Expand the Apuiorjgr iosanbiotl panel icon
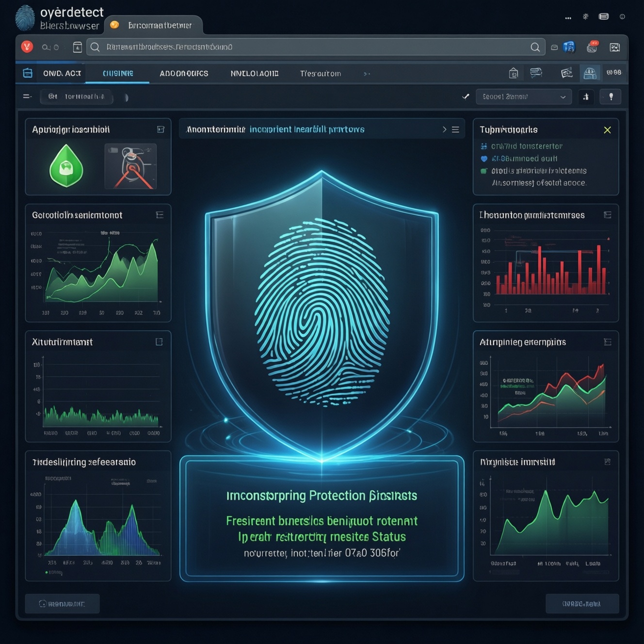Viewport: 644px width, 644px height. click(161, 129)
